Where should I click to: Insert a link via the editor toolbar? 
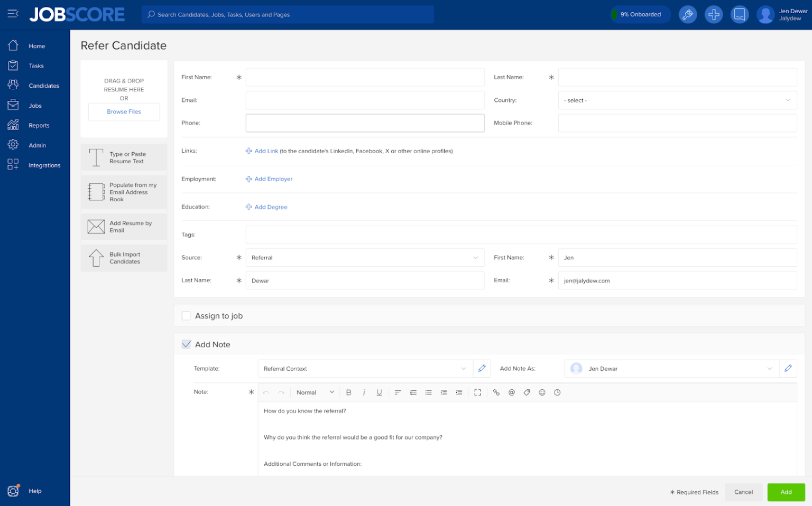tap(496, 392)
